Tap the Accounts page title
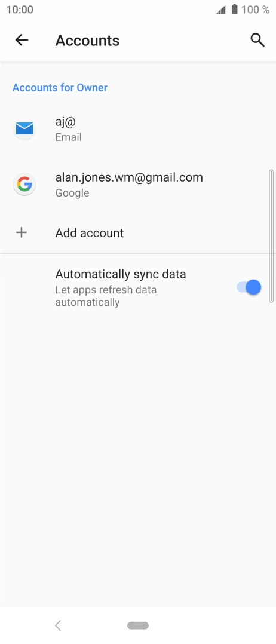The image size is (276, 644). coord(87,40)
